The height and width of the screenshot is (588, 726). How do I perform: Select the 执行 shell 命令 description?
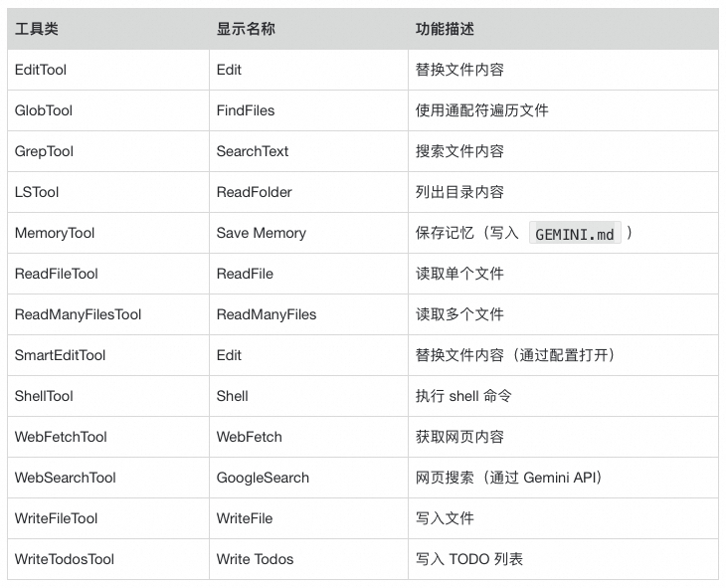463,396
